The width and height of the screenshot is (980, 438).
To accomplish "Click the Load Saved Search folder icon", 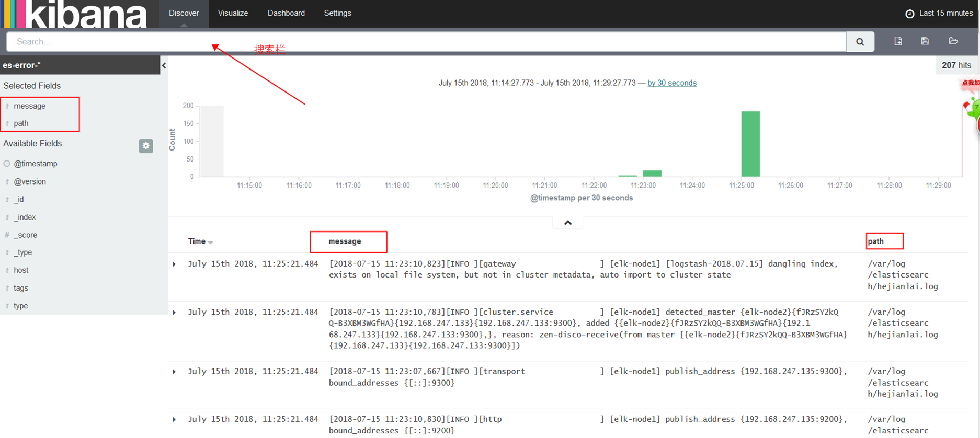I will point(953,41).
